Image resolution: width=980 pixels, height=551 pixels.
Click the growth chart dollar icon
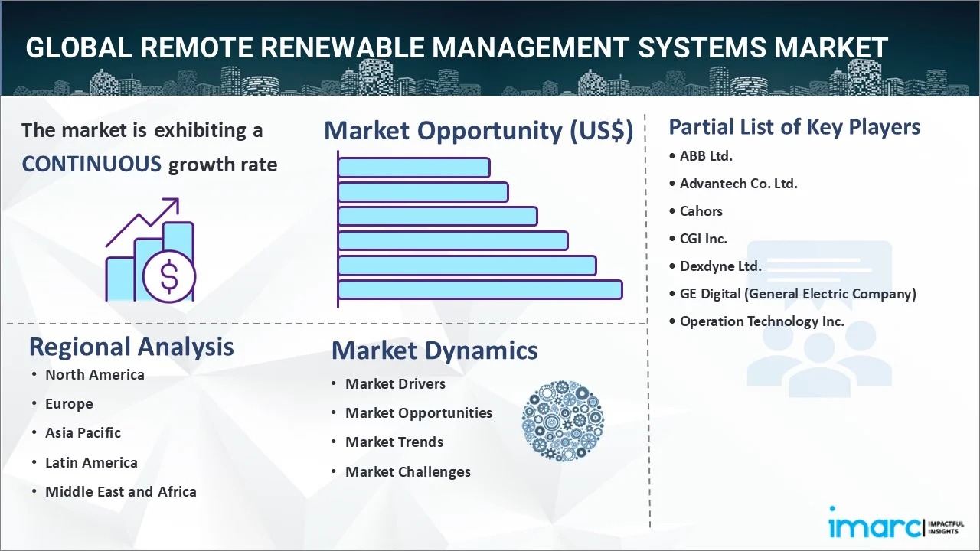[151, 251]
